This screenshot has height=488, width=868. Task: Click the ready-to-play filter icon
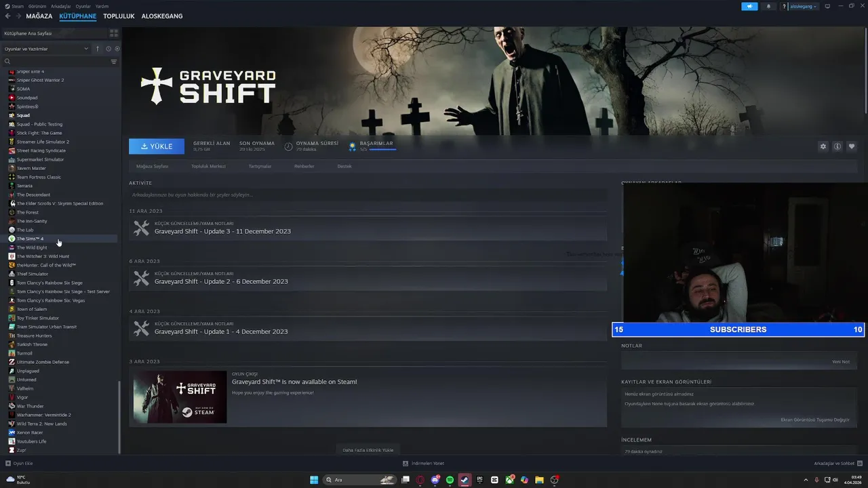click(x=117, y=49)
